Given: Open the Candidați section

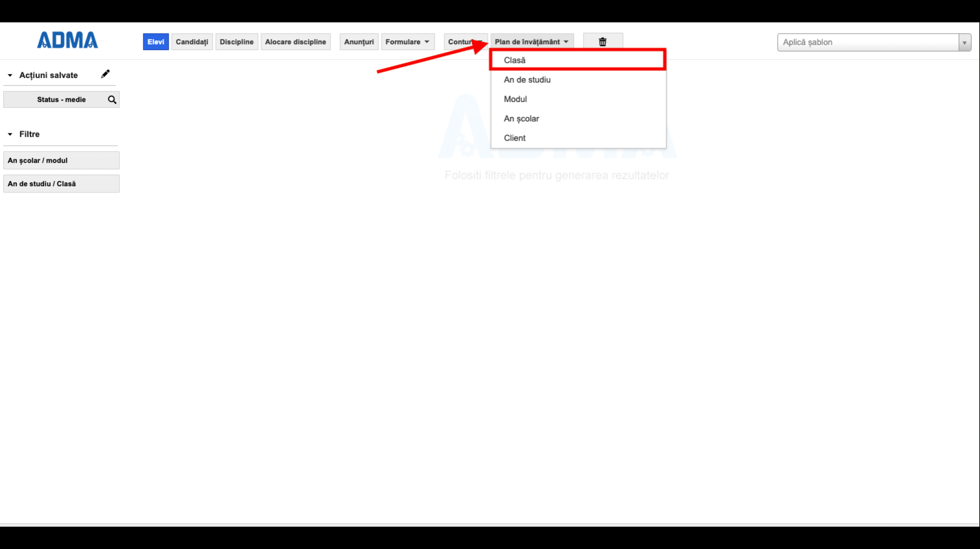Looking at the screenshot, I should click(x=192, y=42).
